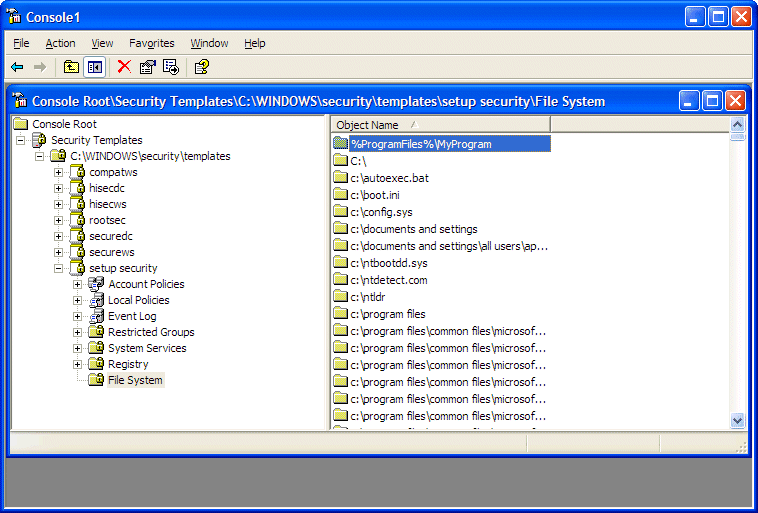This screenshot has width=758, height=513.
Task: Open the Help menu
Action: tap(255, 44)
